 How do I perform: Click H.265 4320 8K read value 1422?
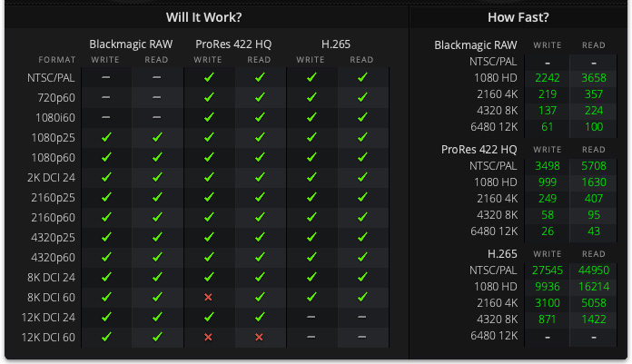point(594,320)
